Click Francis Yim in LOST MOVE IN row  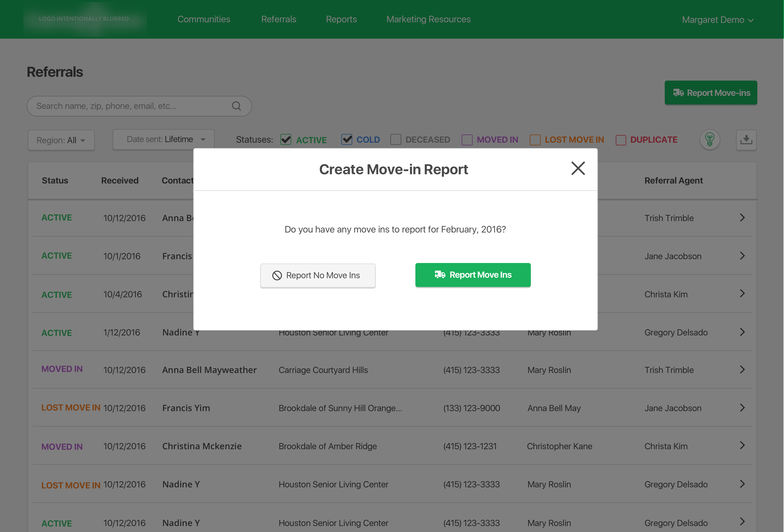[186, 408]
